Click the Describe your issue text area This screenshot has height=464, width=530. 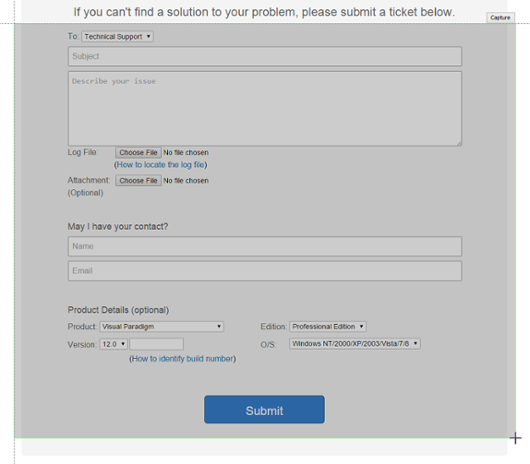[265, 108]
